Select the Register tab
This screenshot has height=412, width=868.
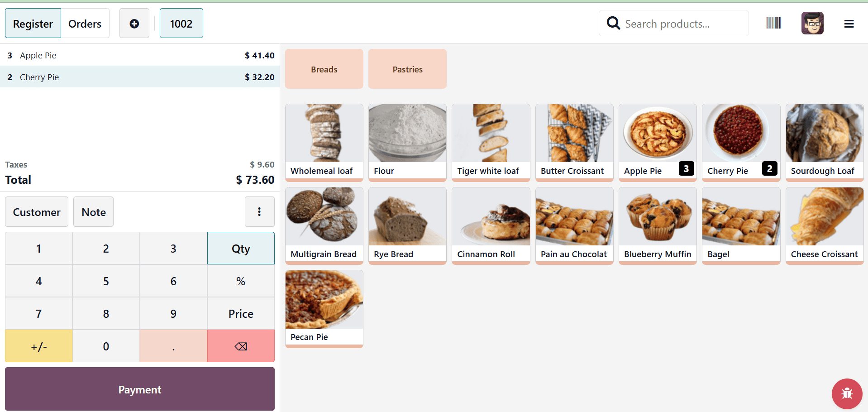coord(33,23)
